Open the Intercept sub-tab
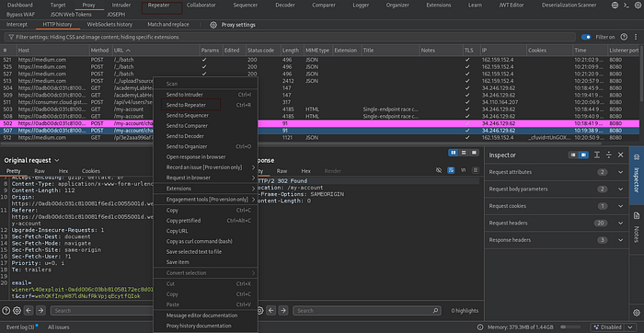This screenshot has width=644, height=333. click(17, 25)
